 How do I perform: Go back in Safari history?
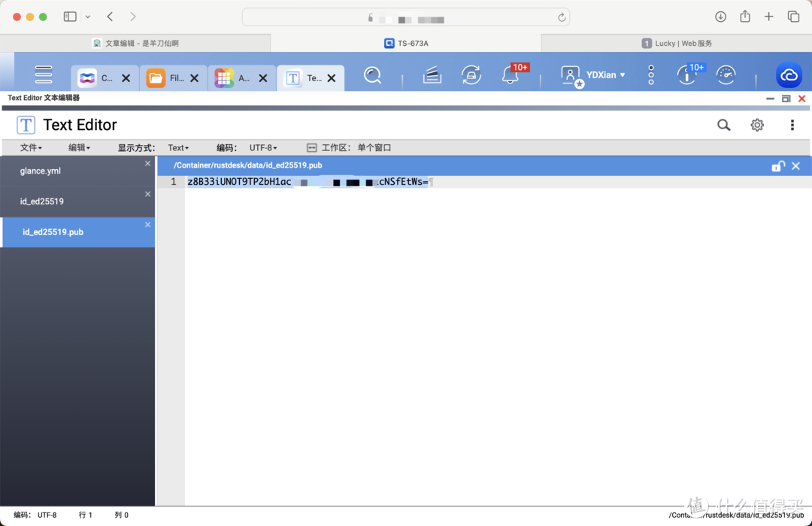click(x=110, y=17)
